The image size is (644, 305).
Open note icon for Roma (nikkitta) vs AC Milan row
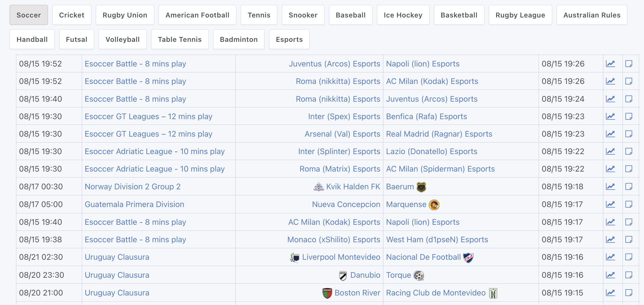629,81
